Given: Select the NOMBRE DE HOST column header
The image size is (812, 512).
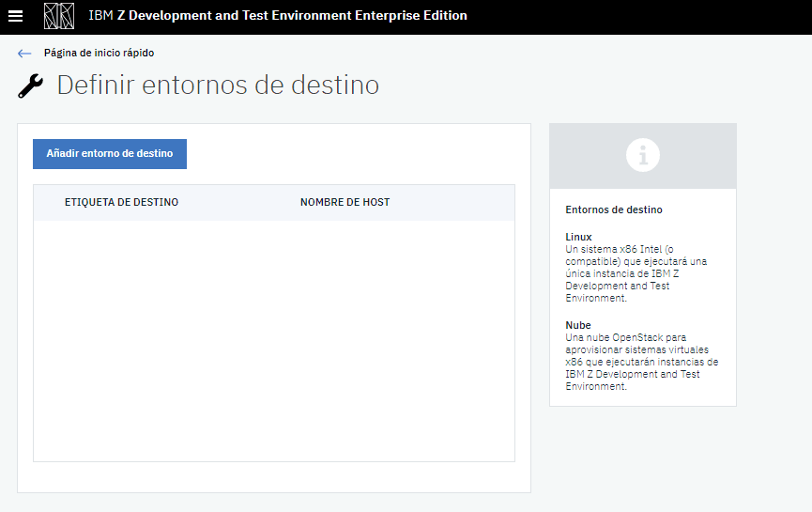Looking at the screenshot, I should (345, 202).
